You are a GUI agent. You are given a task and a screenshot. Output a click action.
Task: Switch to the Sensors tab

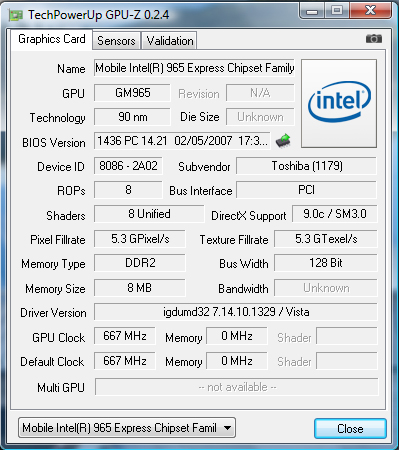click(116, 41)
